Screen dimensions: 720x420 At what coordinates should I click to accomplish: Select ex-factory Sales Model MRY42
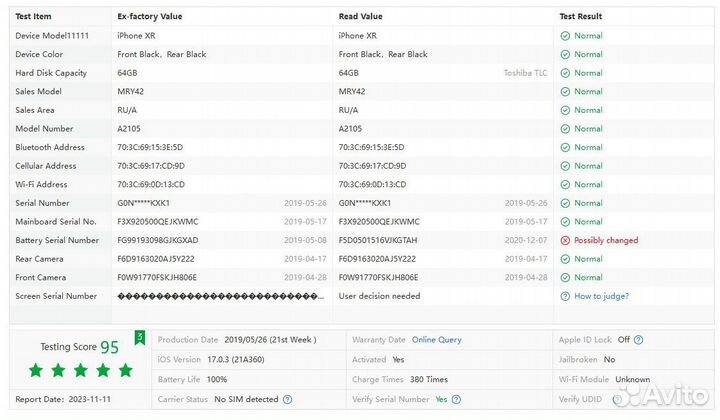(x=130, y=92)
